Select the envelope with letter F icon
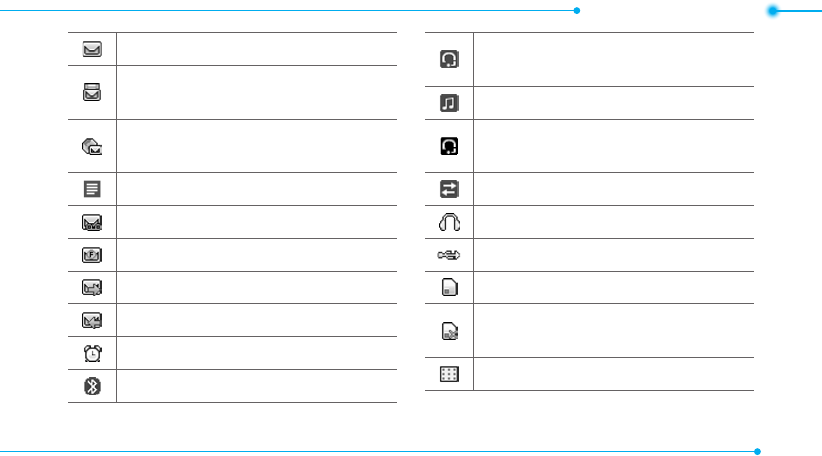The width and height of the screenshot is (822, 456). (x=92, y=255)
